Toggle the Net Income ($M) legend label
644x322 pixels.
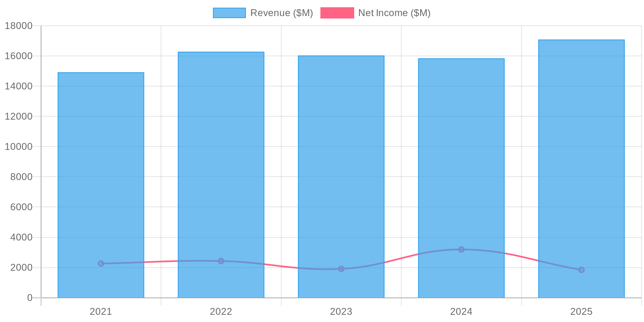pos(394,13)
